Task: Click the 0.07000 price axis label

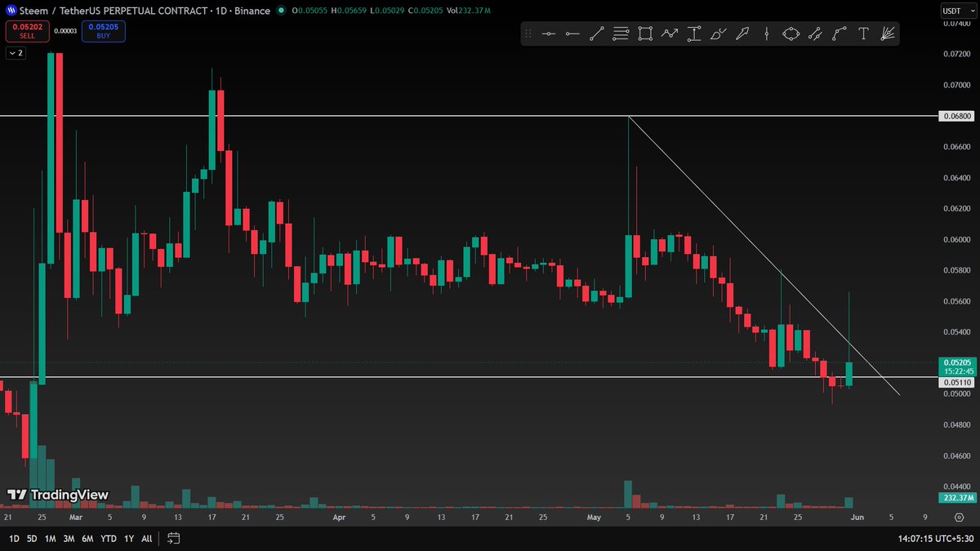Action: (959, 85)
